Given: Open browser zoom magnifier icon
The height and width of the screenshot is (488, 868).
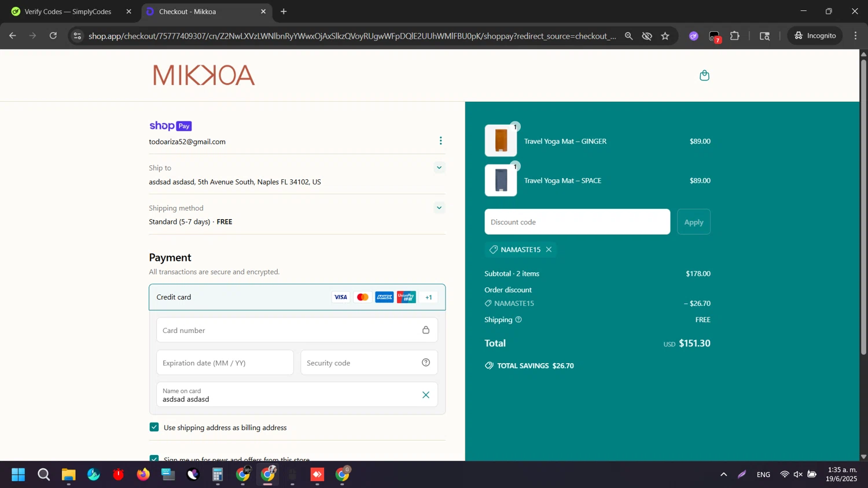Looking at the screenshot, I should [x=628, y=36].
